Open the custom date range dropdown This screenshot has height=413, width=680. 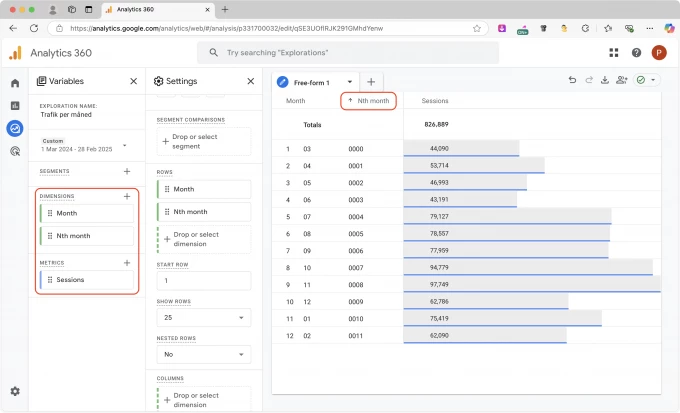click(124, 145)
